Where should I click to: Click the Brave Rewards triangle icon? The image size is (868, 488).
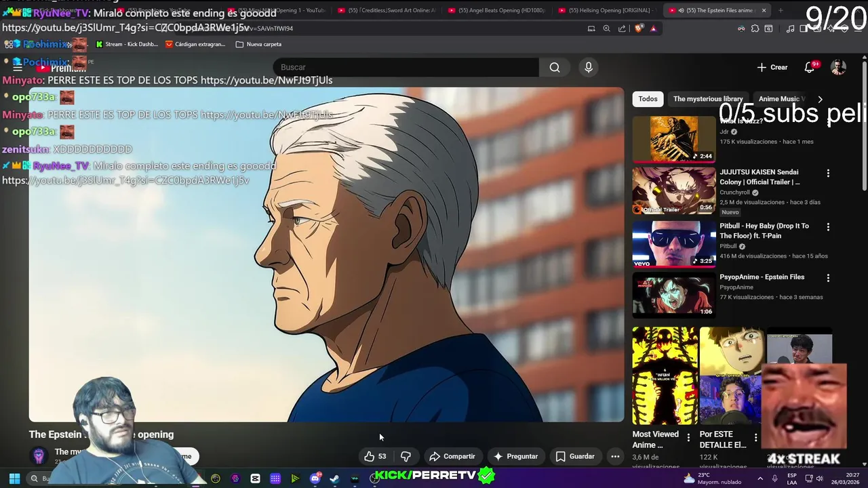(x=653, y=28)
